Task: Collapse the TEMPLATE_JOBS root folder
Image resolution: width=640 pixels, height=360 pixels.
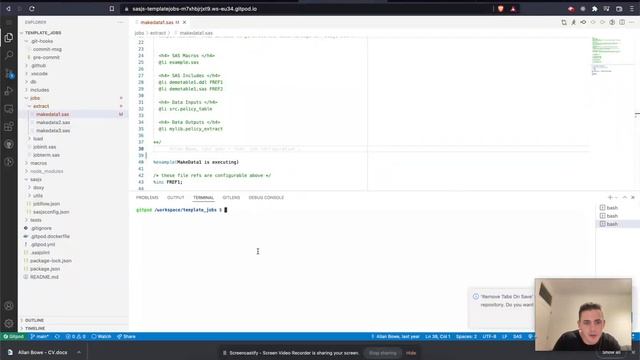Action: click(x=43, y=33)
